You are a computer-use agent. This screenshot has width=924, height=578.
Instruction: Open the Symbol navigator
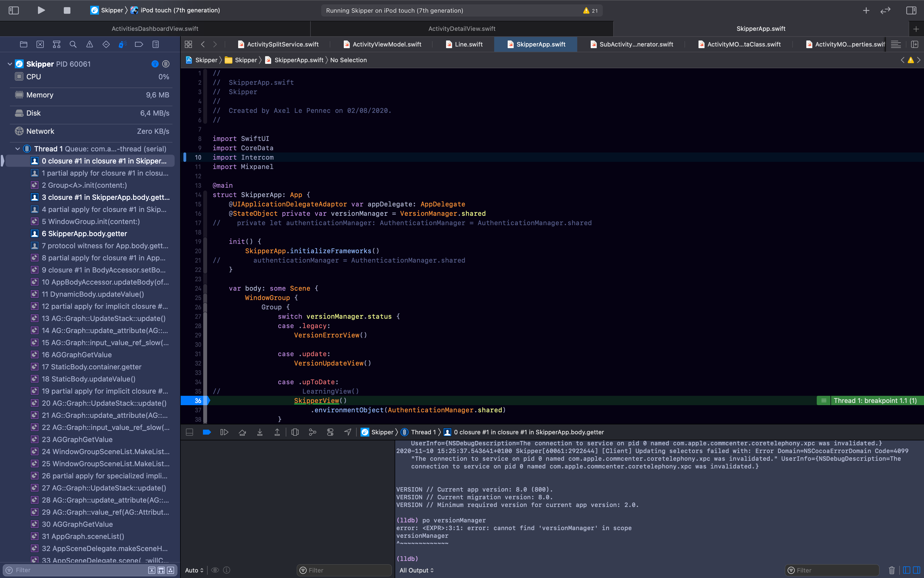(x=56, y=44)
